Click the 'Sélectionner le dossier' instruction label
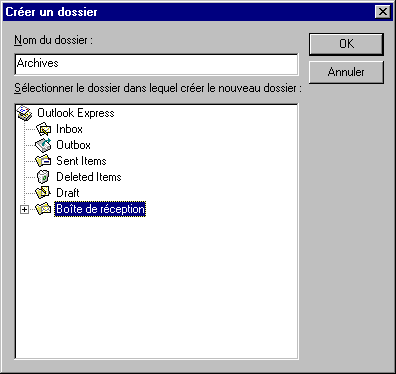 (x=158, y=88)
